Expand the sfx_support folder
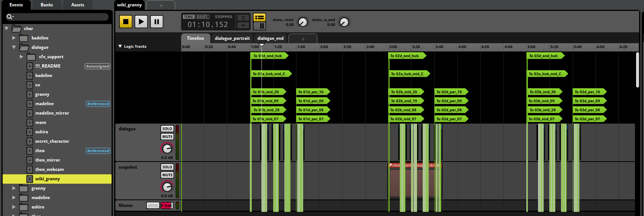Screen dimensions: 644x216 tap(21, 57)
